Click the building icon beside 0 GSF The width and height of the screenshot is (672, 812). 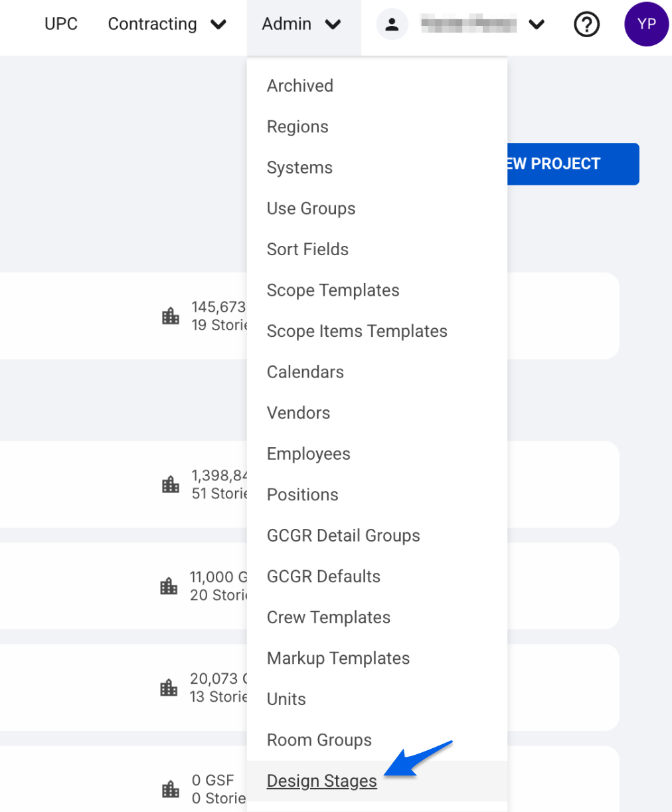pos(171,789)
